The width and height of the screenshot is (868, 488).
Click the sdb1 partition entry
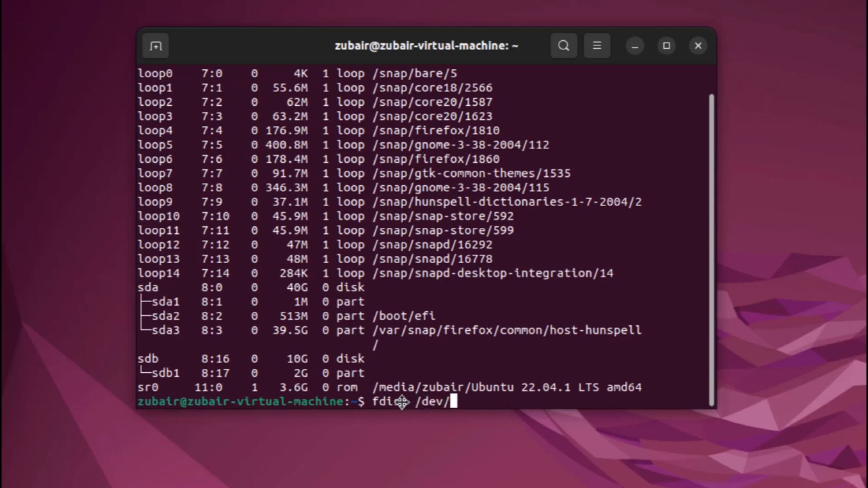[166, 373]
